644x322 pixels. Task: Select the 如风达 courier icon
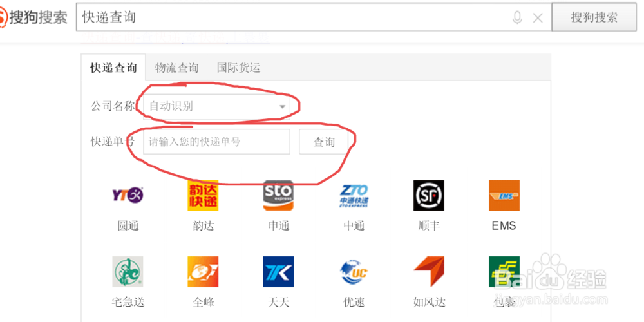click(x=429, y=272)
